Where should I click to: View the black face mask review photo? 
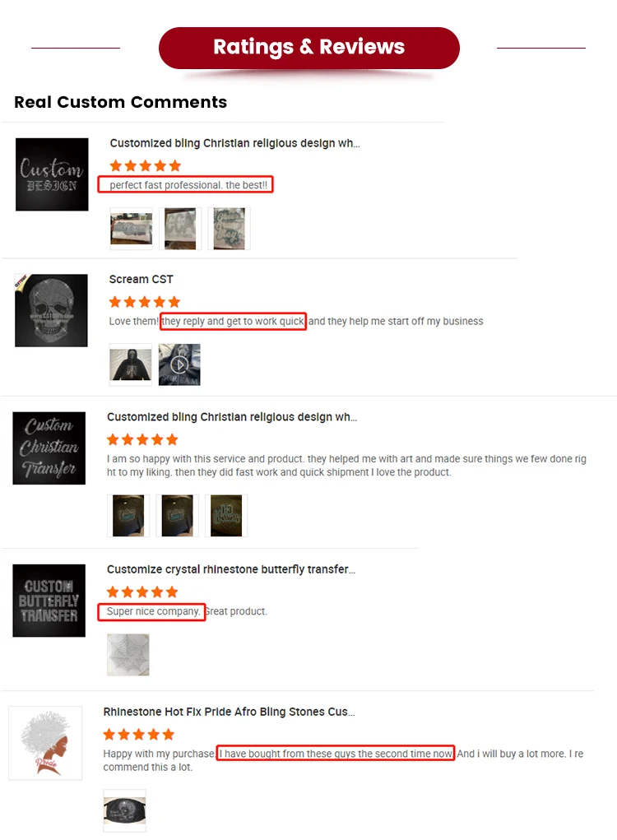pos(124,810)
